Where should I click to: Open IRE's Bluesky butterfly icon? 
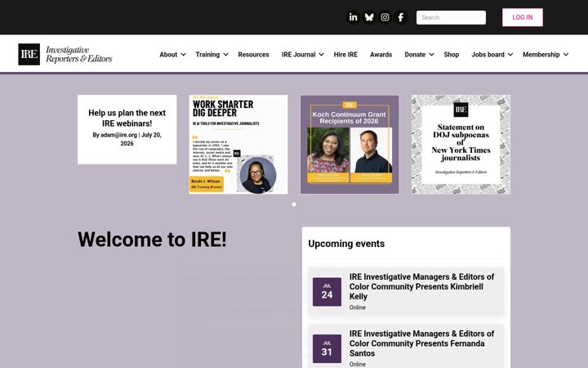(369, 17)
